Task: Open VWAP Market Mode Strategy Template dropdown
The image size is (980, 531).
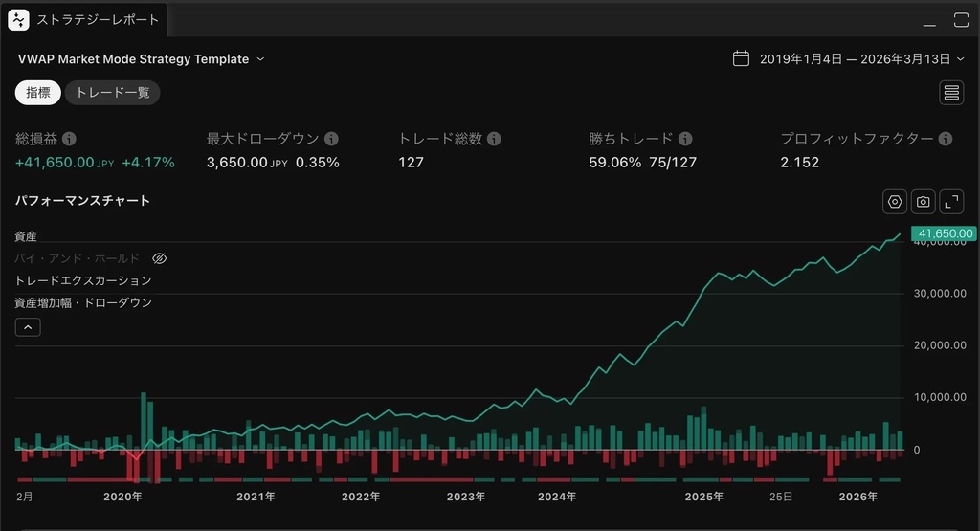Action: click(x=260, y=59)
